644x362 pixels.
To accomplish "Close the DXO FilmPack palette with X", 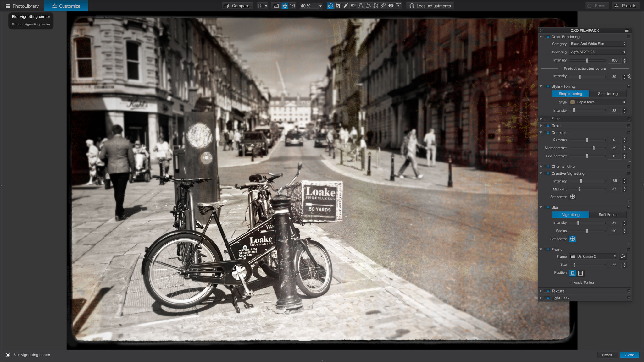I will 541,30.
